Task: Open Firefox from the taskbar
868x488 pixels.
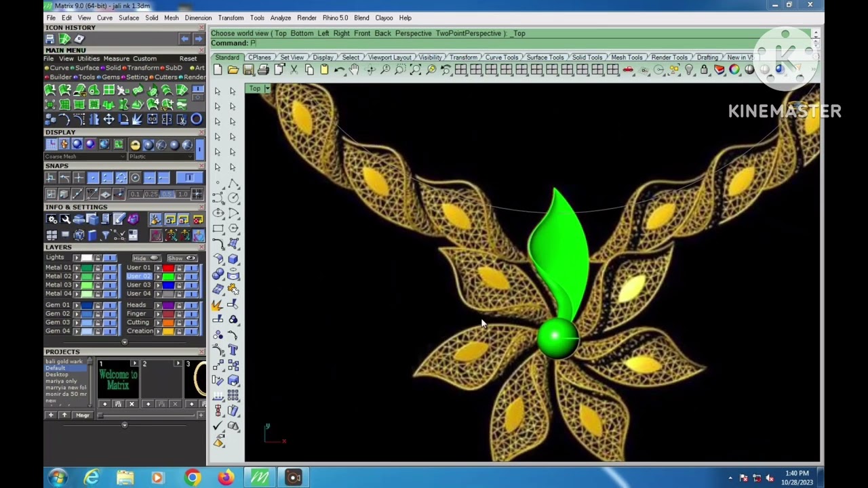Action: [x=226, y=478]
